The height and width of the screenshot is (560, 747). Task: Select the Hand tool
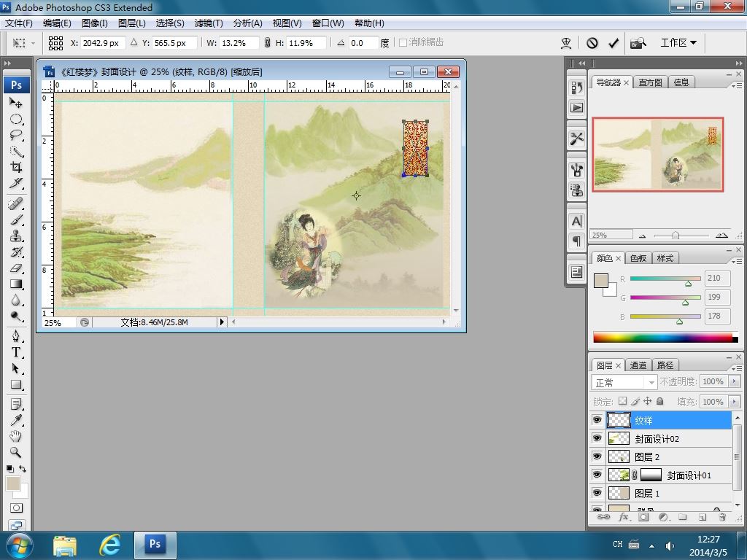pos(16,436)
